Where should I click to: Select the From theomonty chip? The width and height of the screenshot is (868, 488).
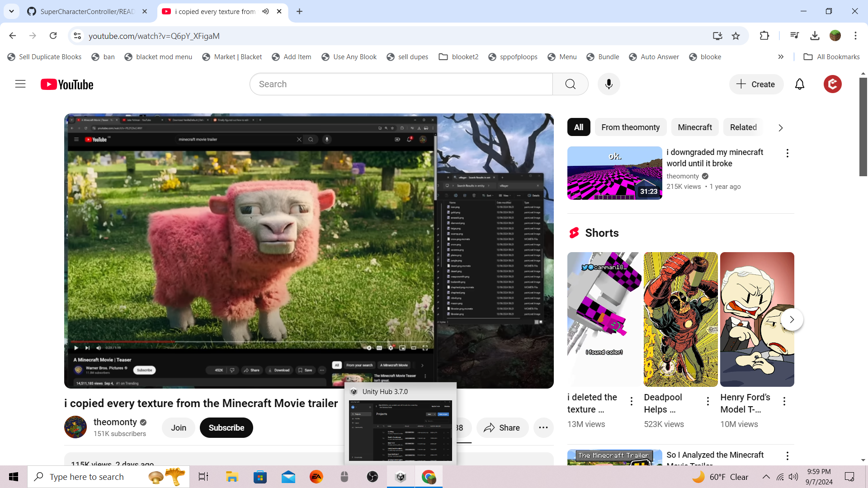(x=630, y=127)
